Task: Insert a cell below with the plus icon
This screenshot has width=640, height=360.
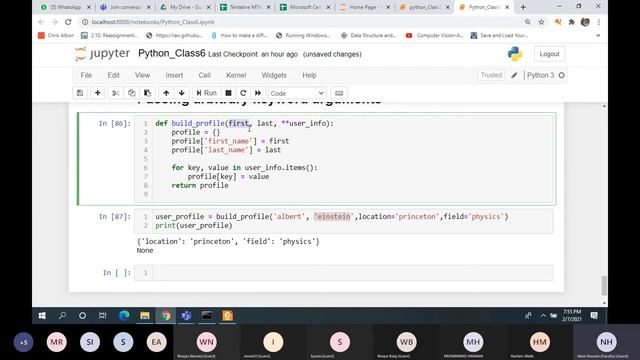Action: [98, 93]
